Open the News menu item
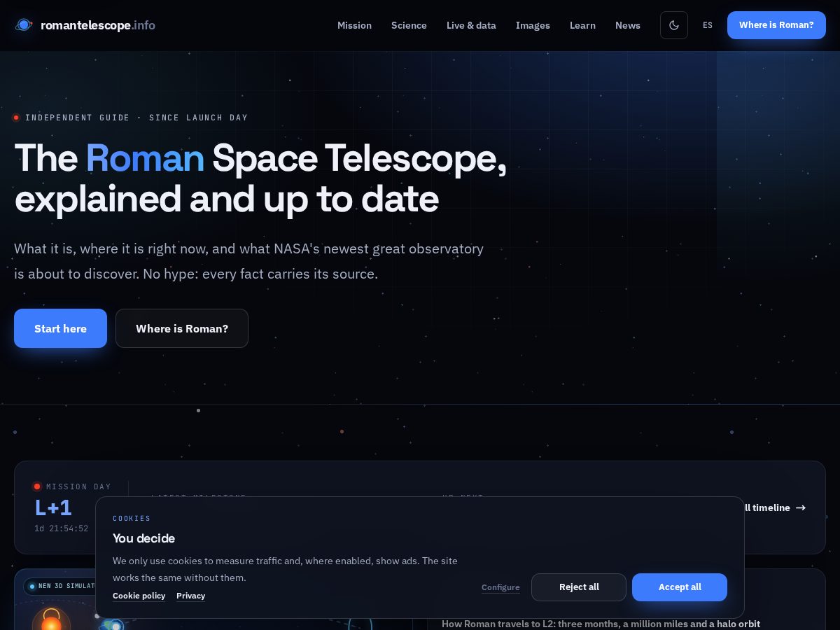 (628, 25)
